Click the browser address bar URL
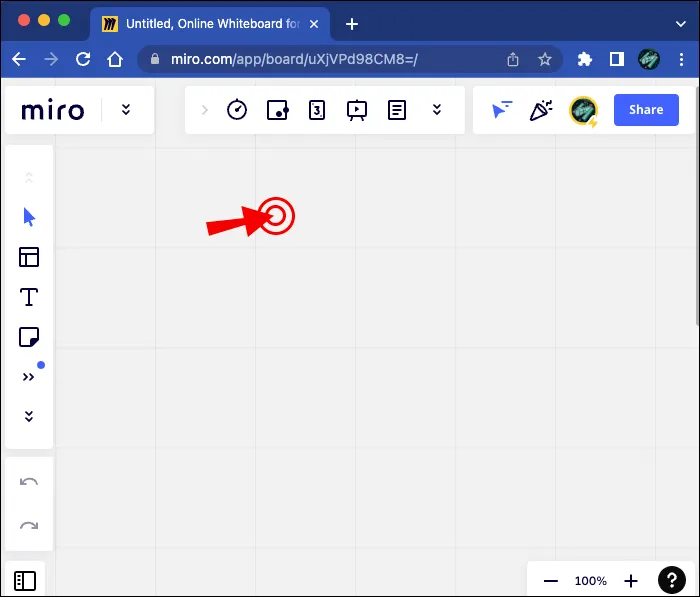 290,59
